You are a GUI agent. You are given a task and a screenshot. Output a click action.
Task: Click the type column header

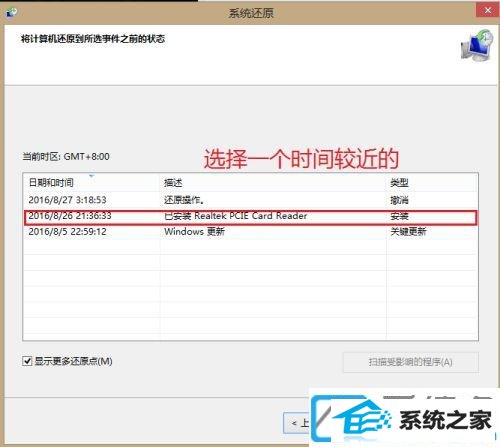[399, 183]
